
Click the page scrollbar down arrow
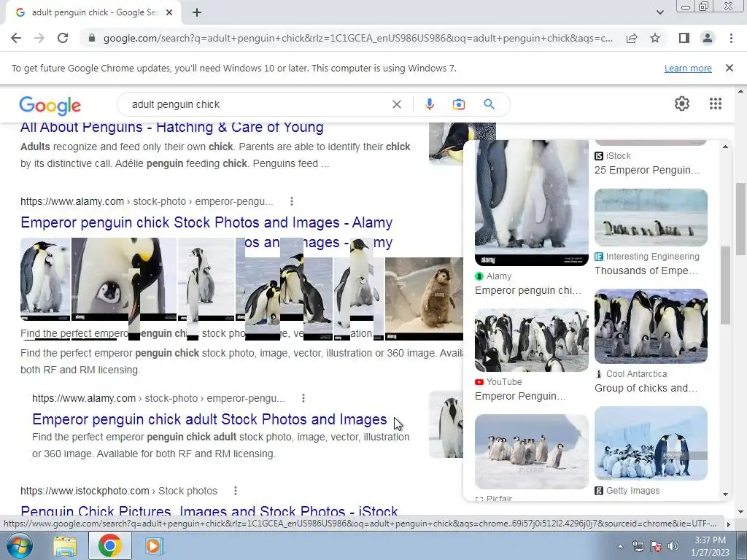click(740, 512)
